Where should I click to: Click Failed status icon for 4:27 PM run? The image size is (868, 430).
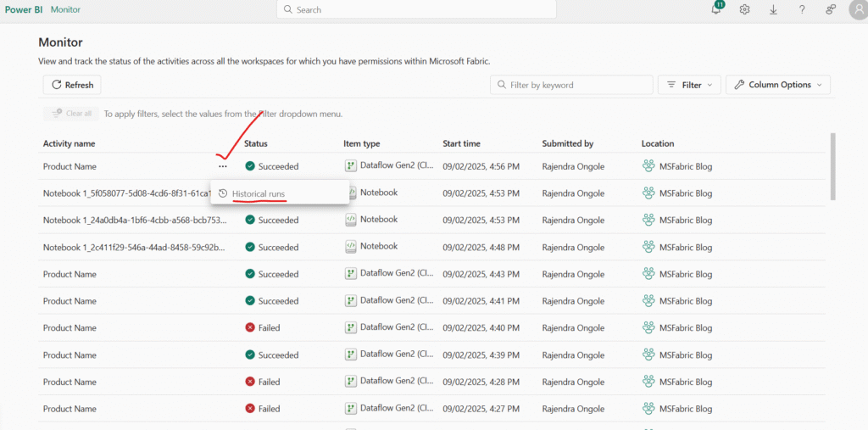click(x=250, y=409)
